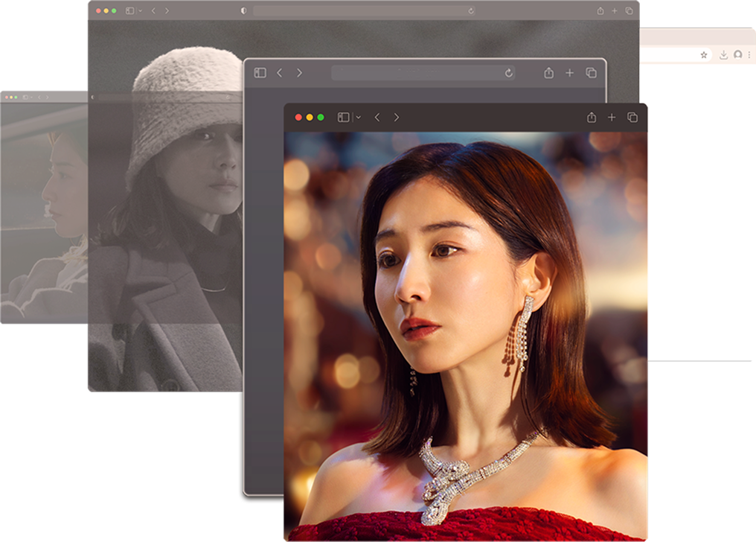The height and width of the screenshot is (542, 756).
Task: Reload page in the middle gray Safari window
Action: 508,73
